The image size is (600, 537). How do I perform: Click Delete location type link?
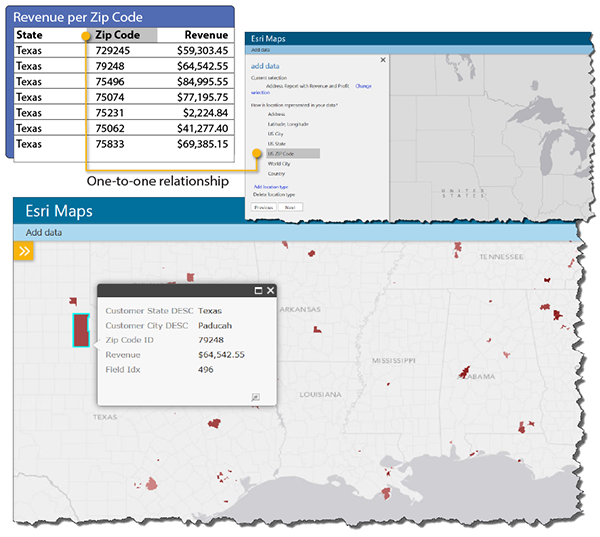(274, 194)
